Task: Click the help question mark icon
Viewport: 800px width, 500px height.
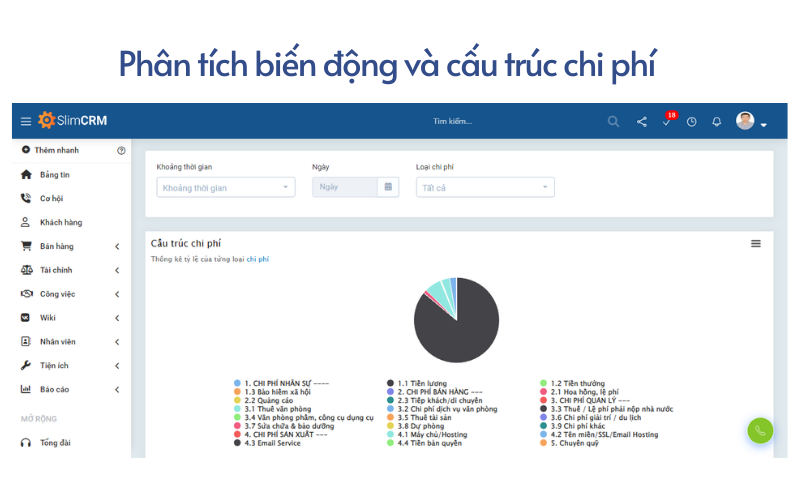Action: [x=121, y=151]
